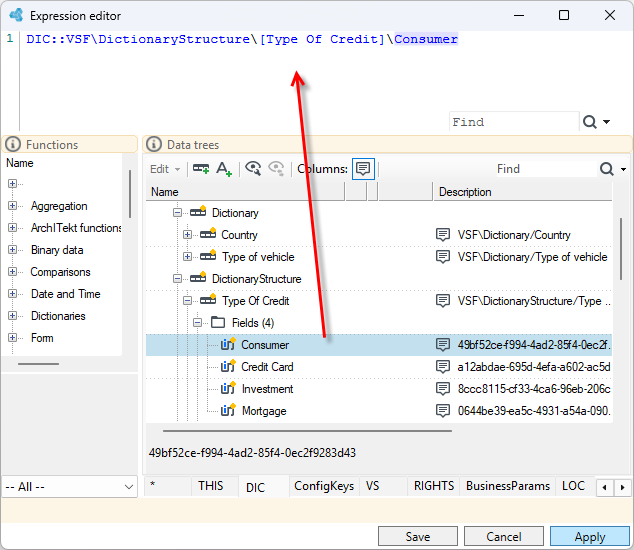Expand the Type of vehicle node
The height and width of the screenshot is (550, 634).
pos(187,257)
